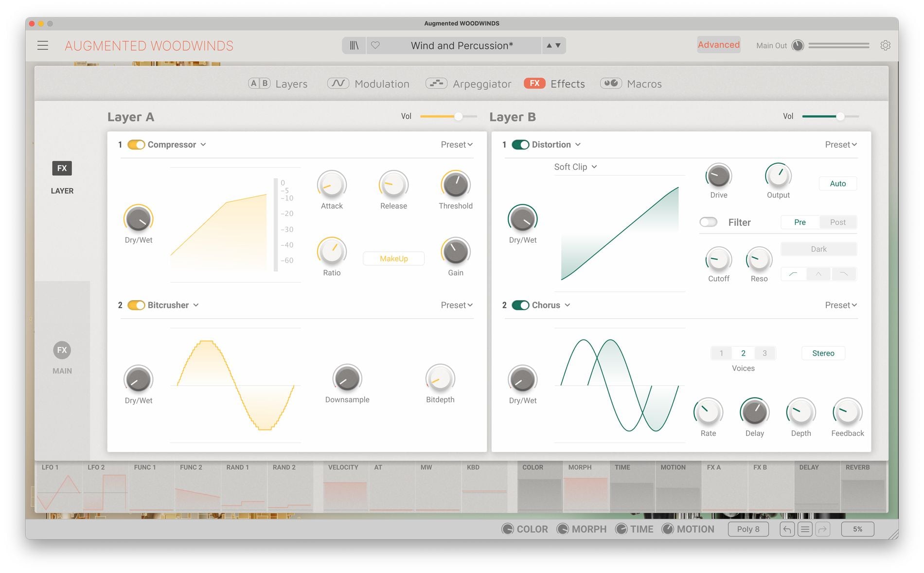924x573 pixels.
Task: Open the Chorus effect type dropdown
Action: tap(551, 305)
